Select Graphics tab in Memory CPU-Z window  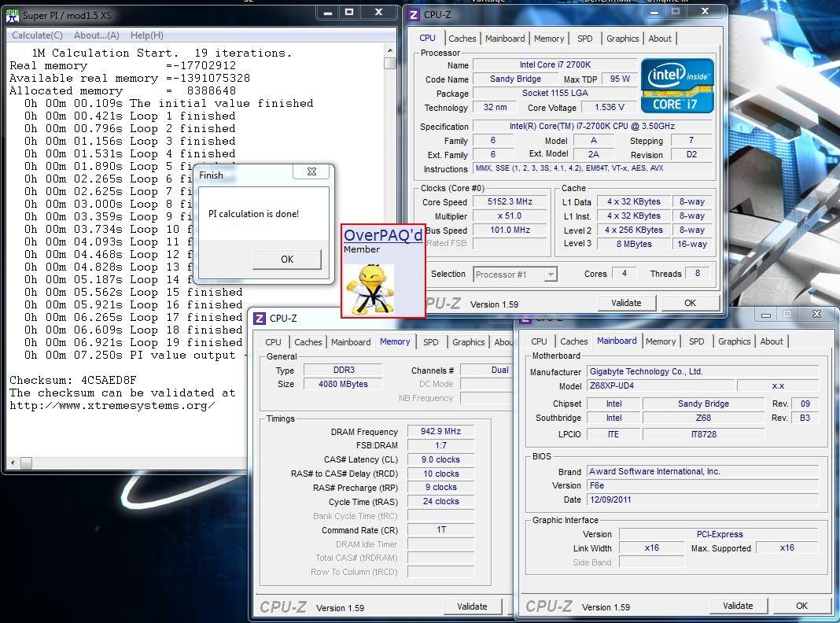pos(468,341)
